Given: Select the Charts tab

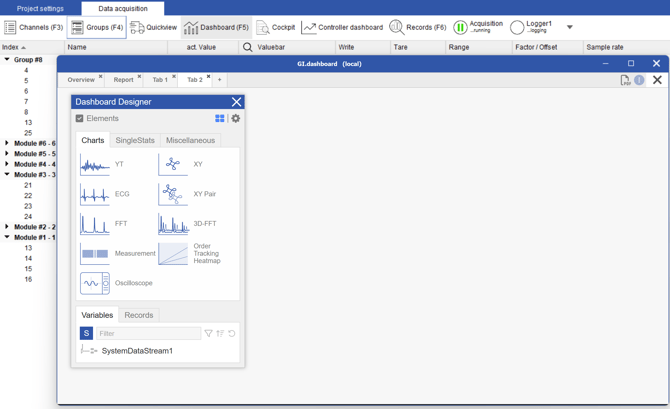Looking at the screenshot, I should tap(93, 140).
